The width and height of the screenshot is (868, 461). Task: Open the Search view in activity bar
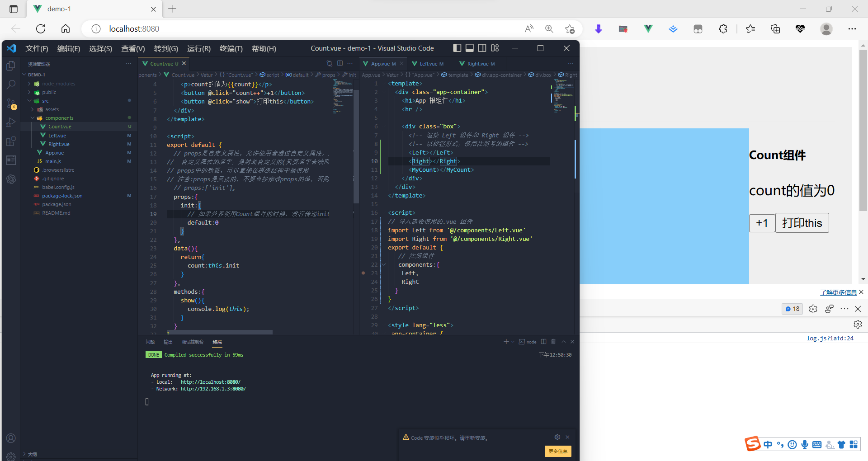[x=11, y=84]
